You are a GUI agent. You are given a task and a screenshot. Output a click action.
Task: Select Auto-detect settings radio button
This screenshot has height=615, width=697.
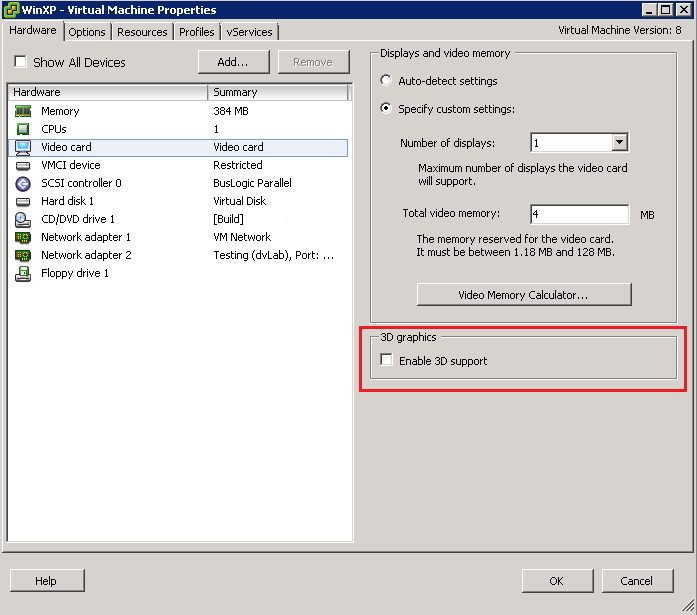[x=386, y=80]
